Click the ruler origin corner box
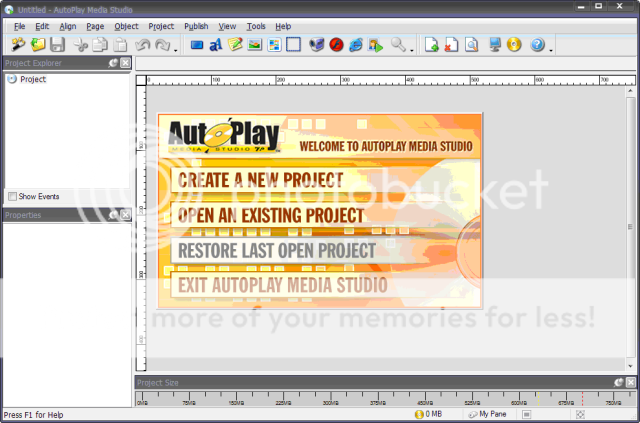 point(141,80)
